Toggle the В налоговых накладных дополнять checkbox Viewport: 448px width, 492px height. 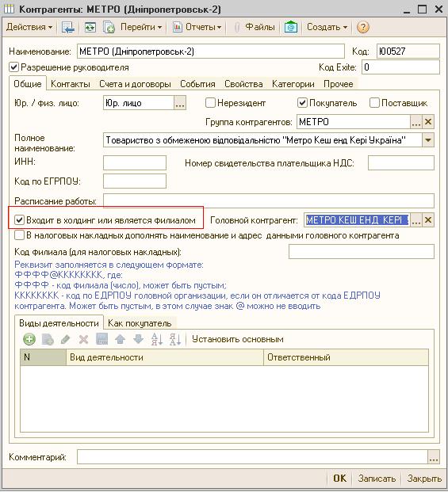tap(19, 235)
